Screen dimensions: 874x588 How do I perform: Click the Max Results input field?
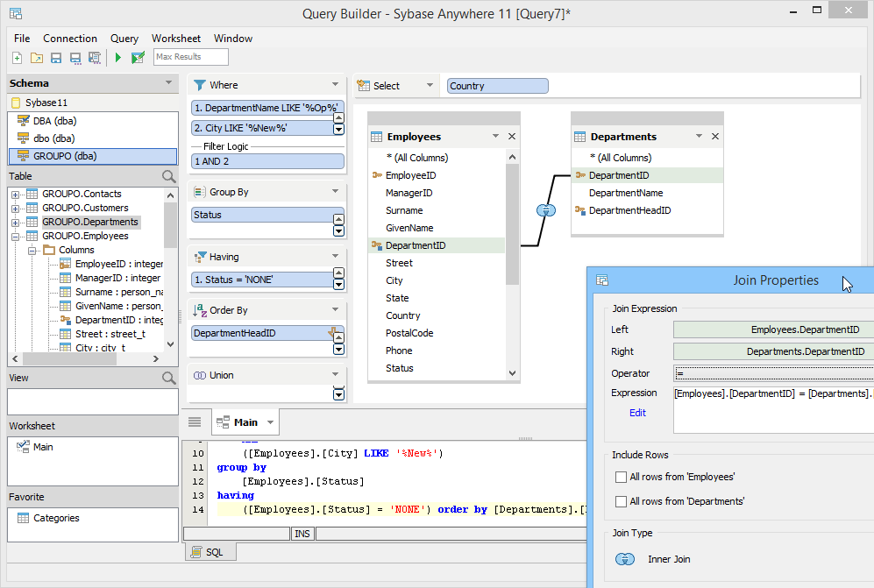tap(190, 57)
